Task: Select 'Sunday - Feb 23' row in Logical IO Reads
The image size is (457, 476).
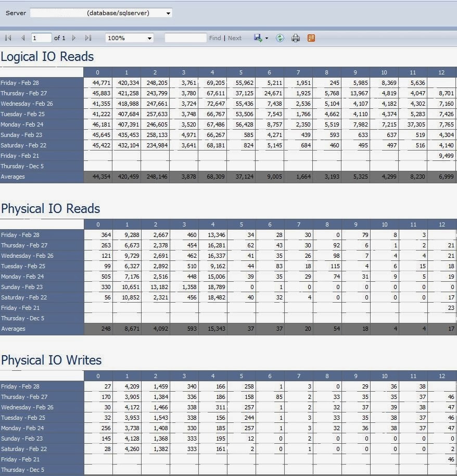Action: [42, 135]
